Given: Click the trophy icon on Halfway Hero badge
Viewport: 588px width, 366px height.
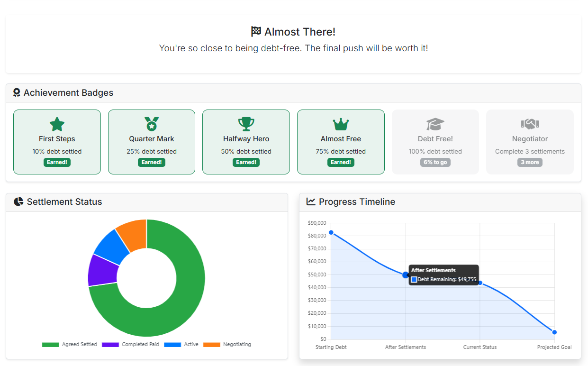Looking at the screenshot, I should coord(246,124).
